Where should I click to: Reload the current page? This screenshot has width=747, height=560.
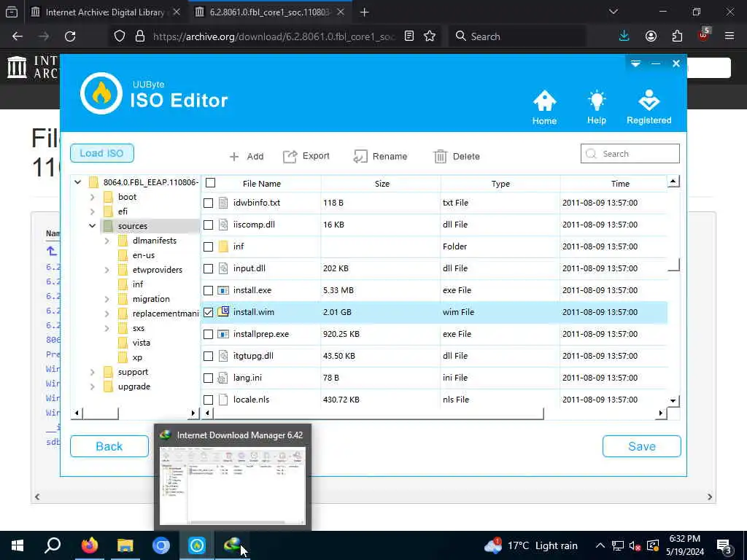(70, 36)
